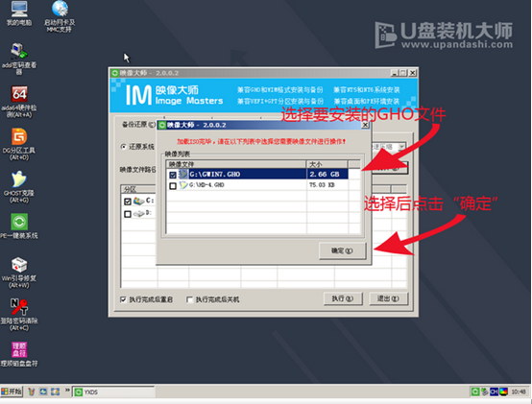The width and height of the screenshot is (532, 404).
Task: Minimize the main 映像大师 window
Action: 395,73
